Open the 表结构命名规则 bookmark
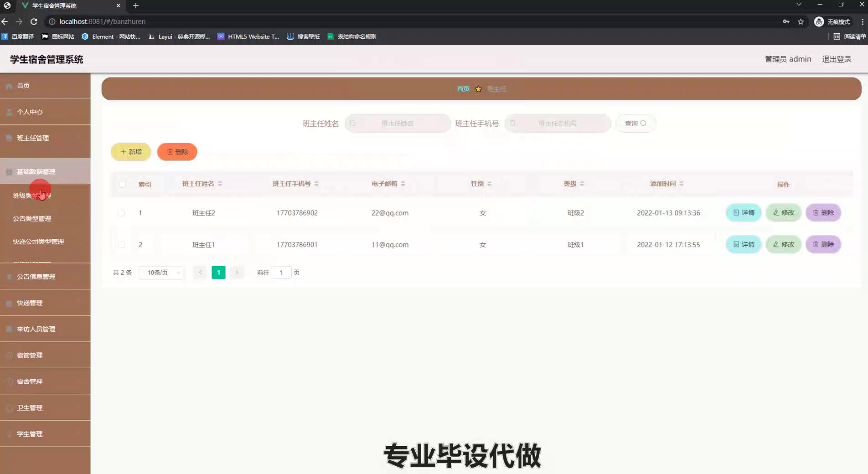Viewport: 868px width, 474px height. point(351,36)
